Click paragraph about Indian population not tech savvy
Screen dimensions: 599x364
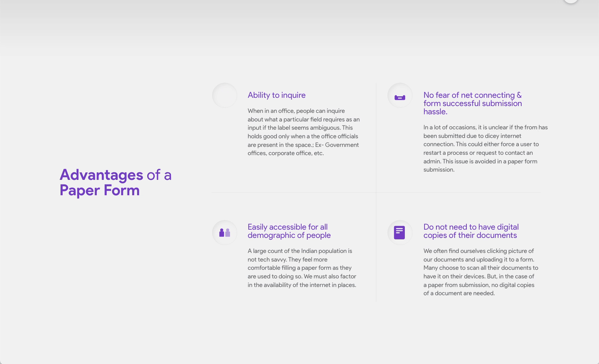click(x=302, y=268)
